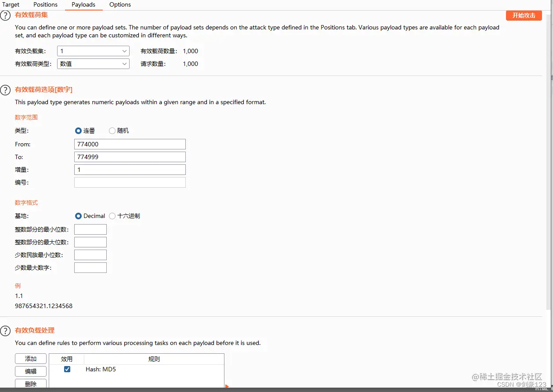Focus 少数最大数字 input box
553x392 pixels.
point(90,268)
